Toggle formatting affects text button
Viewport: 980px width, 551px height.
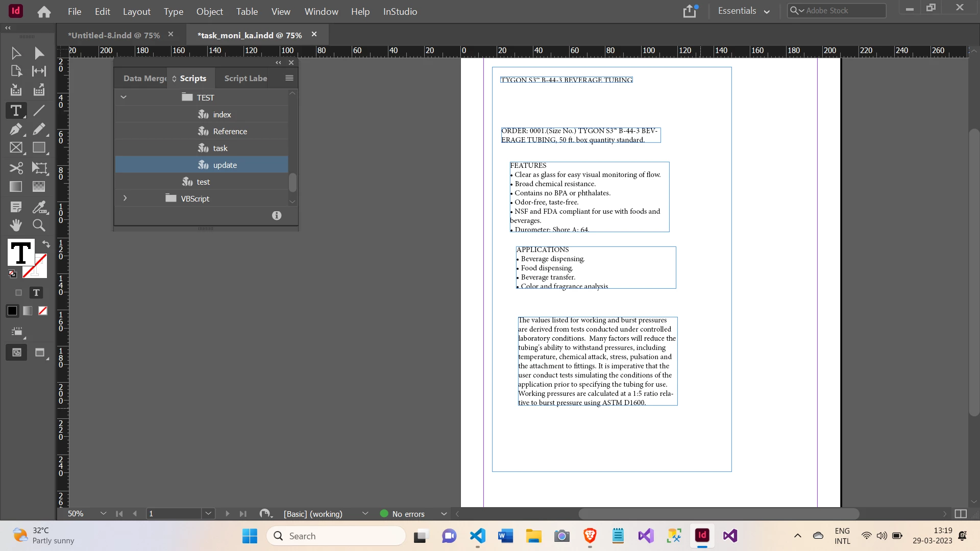point(36,292)
